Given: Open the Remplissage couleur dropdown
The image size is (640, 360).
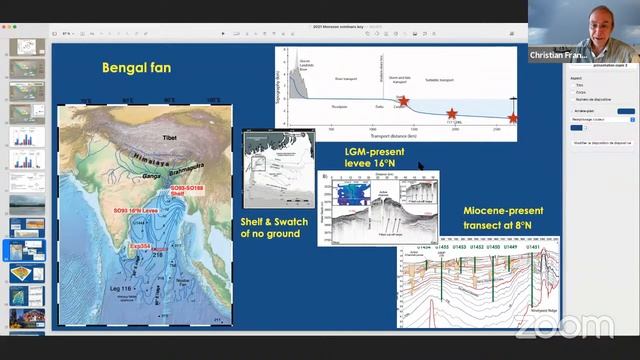Looking at the screenshot, I should pyautogui.click(x=602, y=120).
